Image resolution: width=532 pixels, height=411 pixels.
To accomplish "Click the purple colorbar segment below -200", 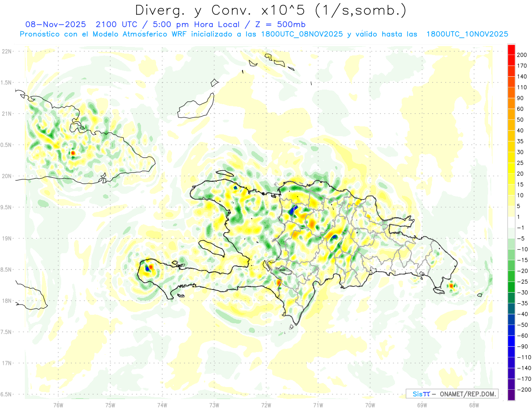I will [512, 395].
